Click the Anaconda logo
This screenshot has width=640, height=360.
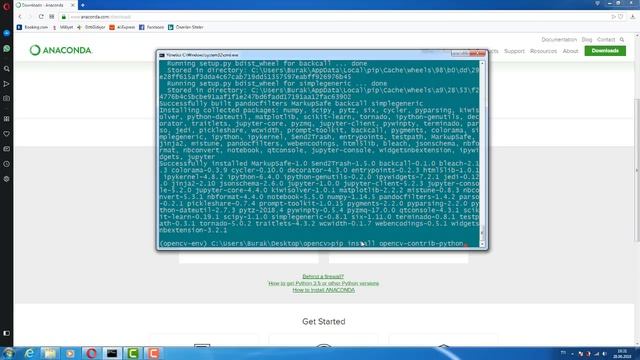(x=61, y=50)
